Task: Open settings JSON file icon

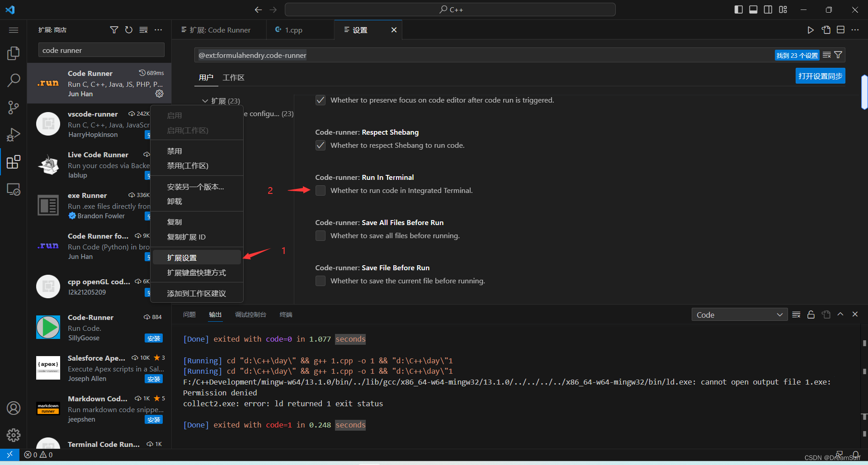Action: (826, 30)
